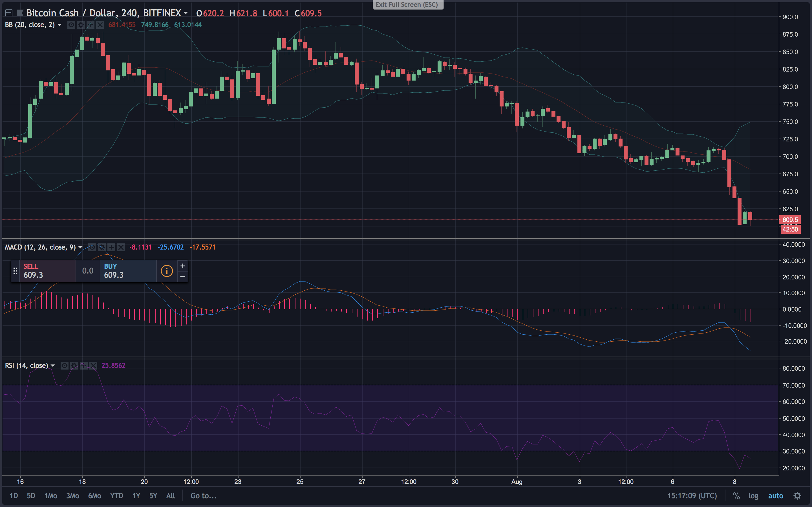812x507 pixels.
Task: Toggle the log scale option
Action: (753, 496)
